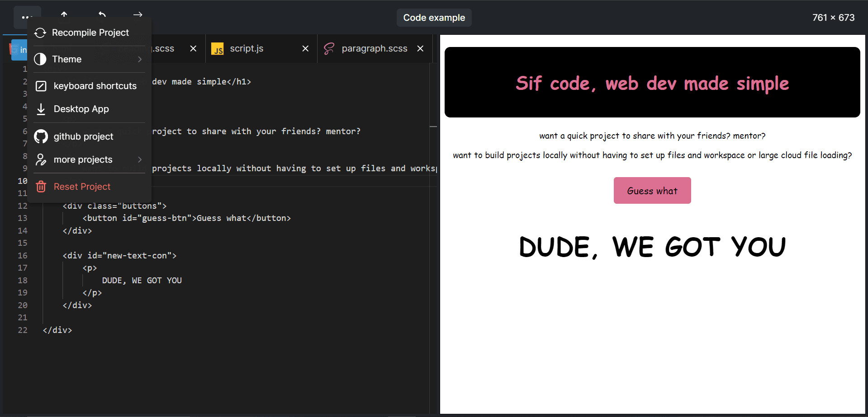Click the half-circle Theme icon
The image size is (868, 417).
click(40, 59)
